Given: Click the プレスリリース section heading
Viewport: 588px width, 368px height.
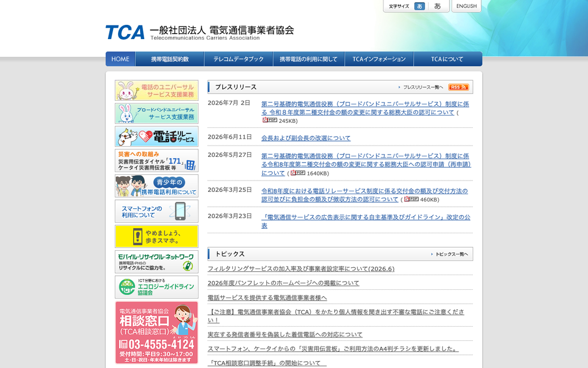Looking at the screenshot, I should pos(236,87).
